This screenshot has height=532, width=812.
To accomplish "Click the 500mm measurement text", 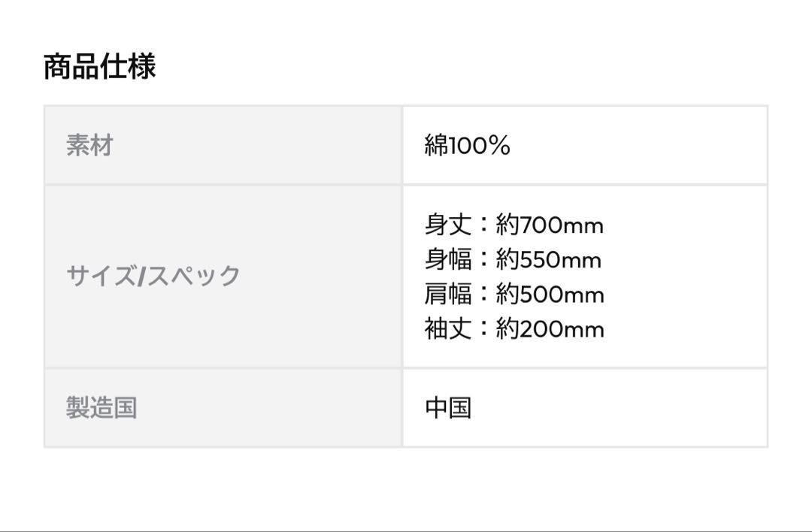I will [562, 295].
